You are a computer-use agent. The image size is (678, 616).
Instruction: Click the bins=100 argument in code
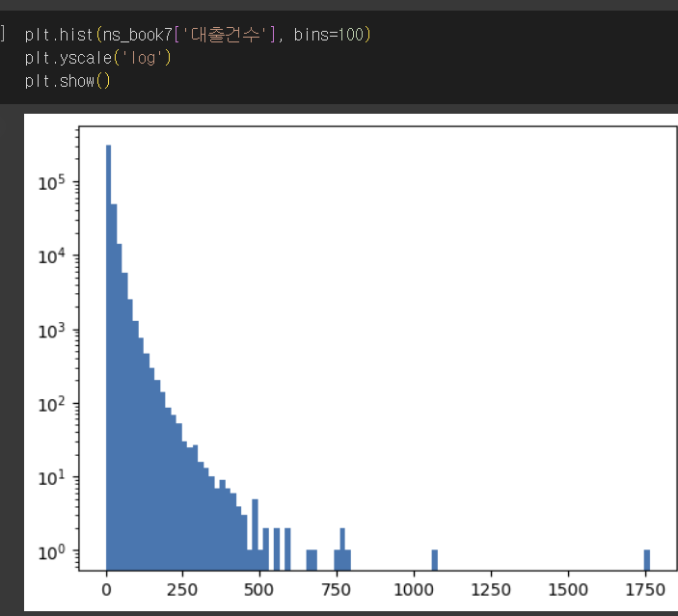pos(329,35)
